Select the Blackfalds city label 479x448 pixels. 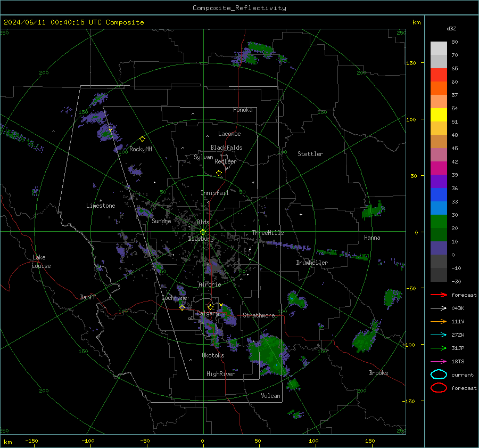(226, 148)
